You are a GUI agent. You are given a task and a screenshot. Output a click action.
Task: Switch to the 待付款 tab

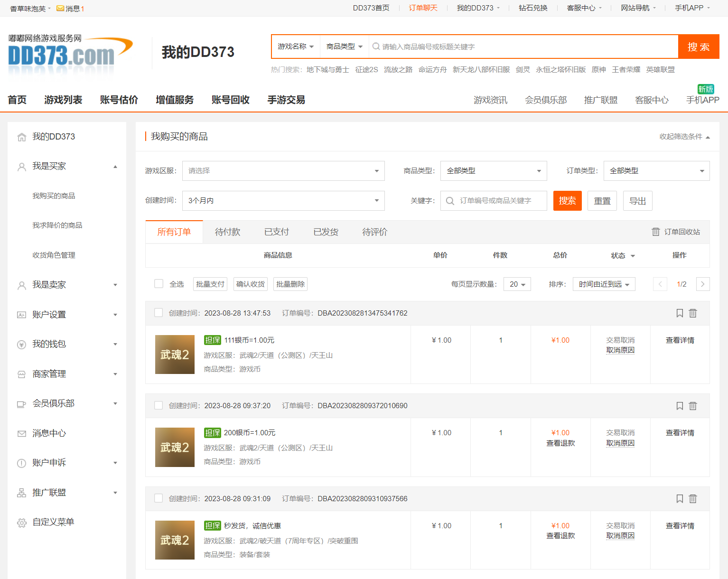(x=227, y=232)
